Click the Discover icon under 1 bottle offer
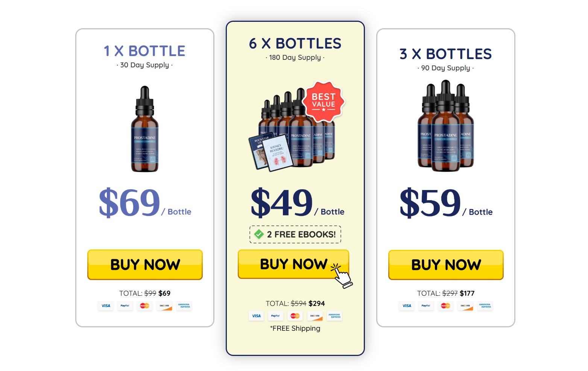588x371 pixels. 164,306
